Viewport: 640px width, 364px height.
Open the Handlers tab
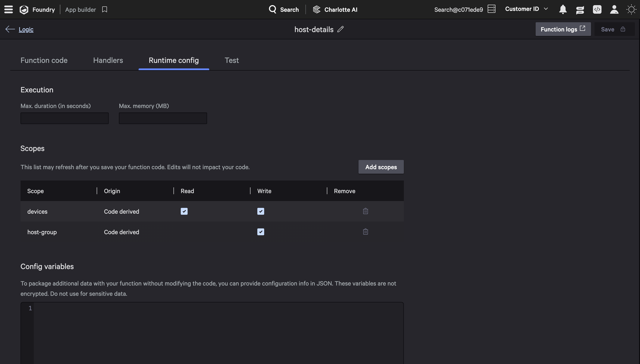[x=108, y=60]
